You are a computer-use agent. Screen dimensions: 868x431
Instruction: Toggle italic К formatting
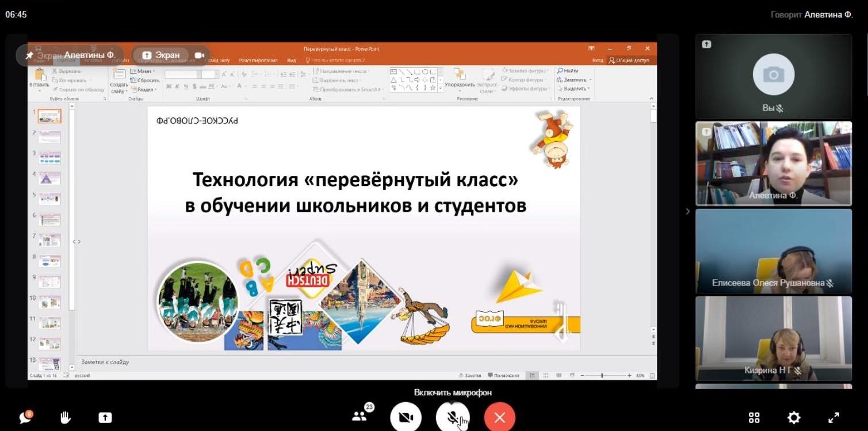click(x=177, y=86)
